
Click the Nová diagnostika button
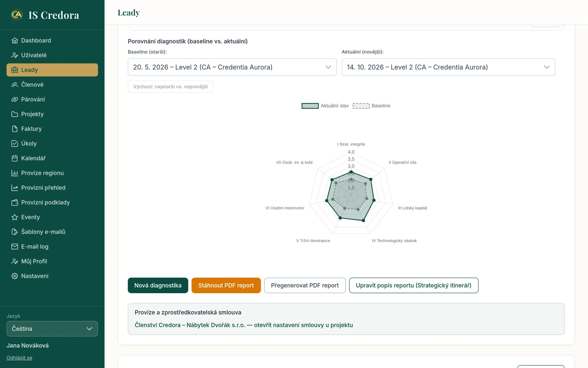[158, 285]
